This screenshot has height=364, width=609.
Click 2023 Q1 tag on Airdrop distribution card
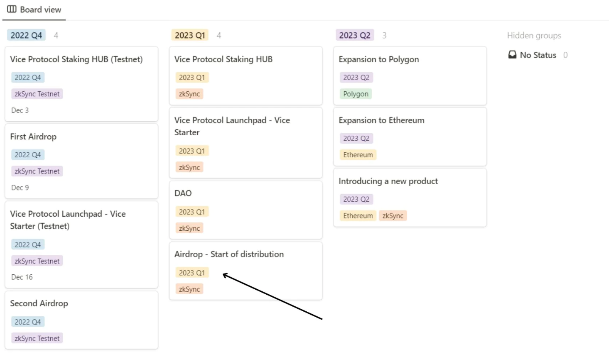coord(192,273)
